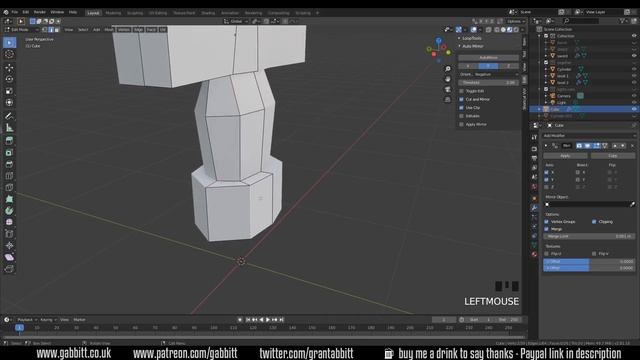This screenshot has height=360, width=640.
Task: Select the Scale tool
Action: (9, 91)
